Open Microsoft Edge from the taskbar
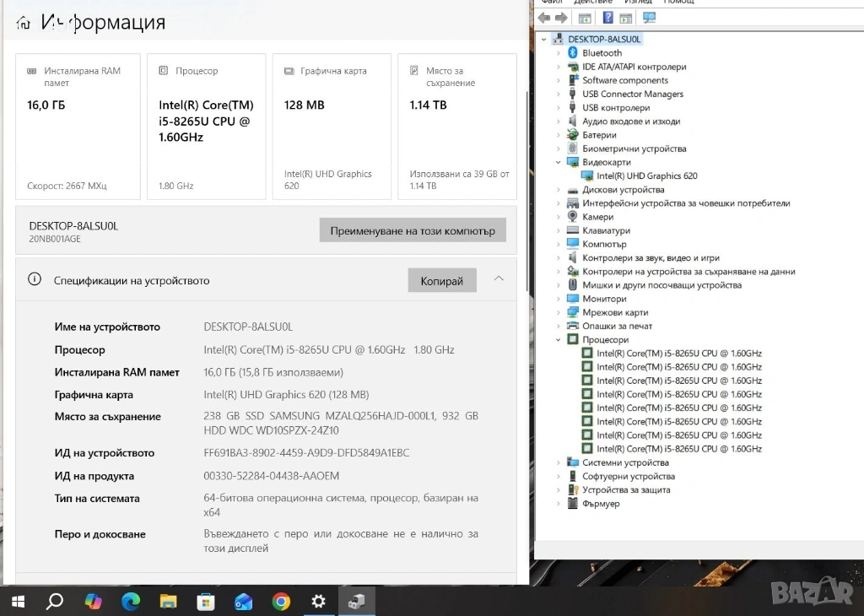The image size is (864, 616). pyautogui.click(x=130, y=602)
